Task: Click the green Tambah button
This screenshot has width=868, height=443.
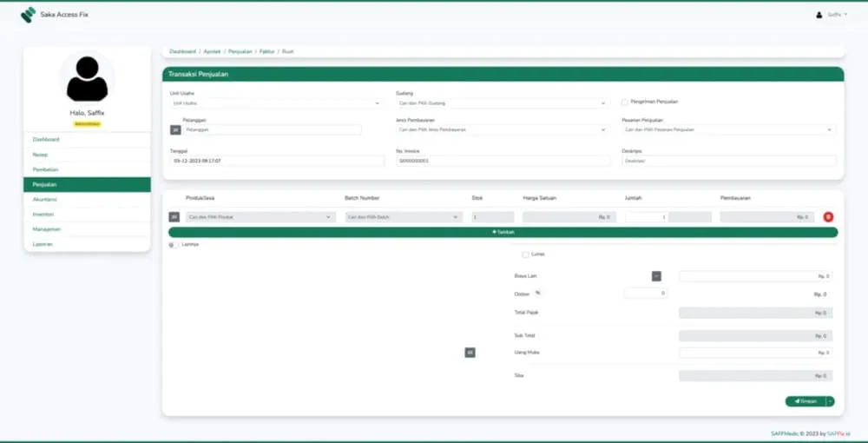Action: pos(503,232)
